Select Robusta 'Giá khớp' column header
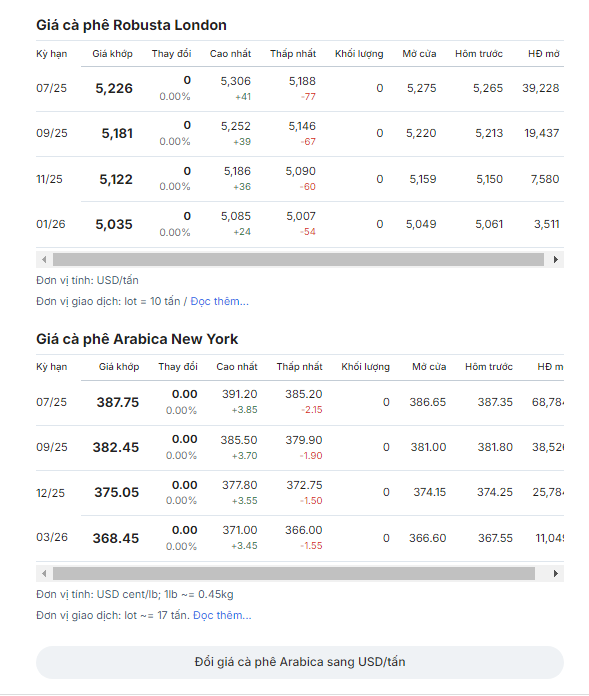Viewport: 589px width, 696px height. [112, 54]
